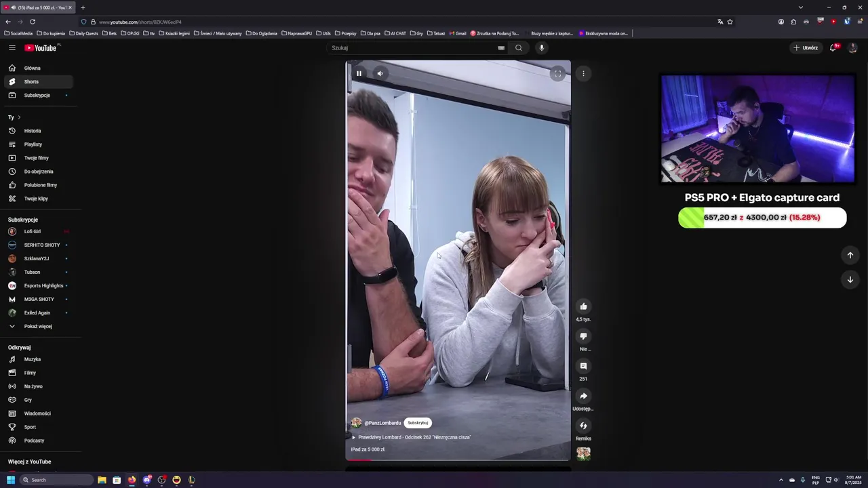This screenshot has height=488, width=868.
Task: Click the Short's progress bar
Action: tap(458, 460)
